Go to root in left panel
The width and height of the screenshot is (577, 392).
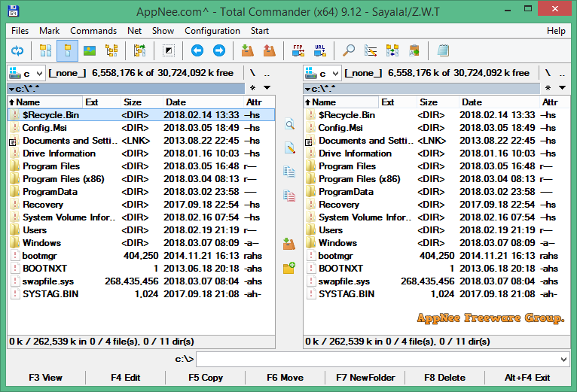point(252,73)
